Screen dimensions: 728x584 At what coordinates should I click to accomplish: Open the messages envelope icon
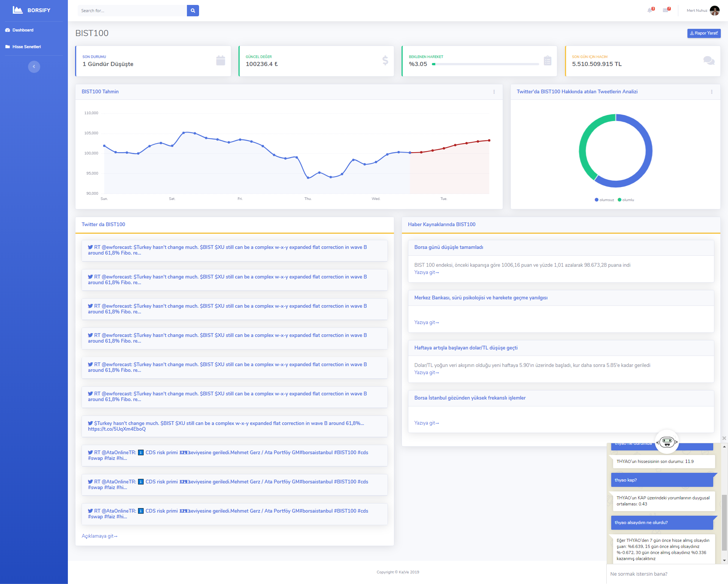click(665, 10)
